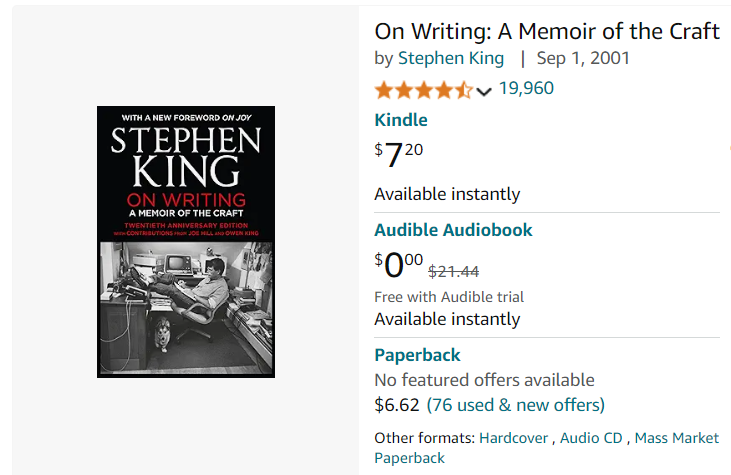Viewport: 731px width, 475px height.
Task: Select the Audible Audiobook format heading
Action: coord(453,230)
